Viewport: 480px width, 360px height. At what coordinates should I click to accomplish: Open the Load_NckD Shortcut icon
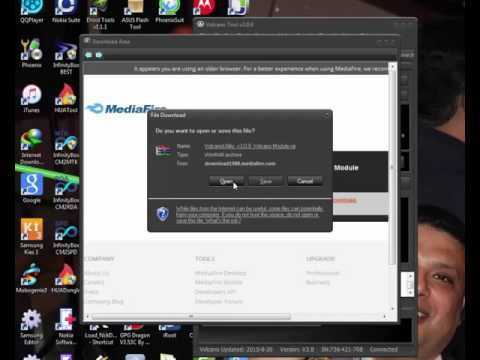pyautogui.click(x=100, y=334)
